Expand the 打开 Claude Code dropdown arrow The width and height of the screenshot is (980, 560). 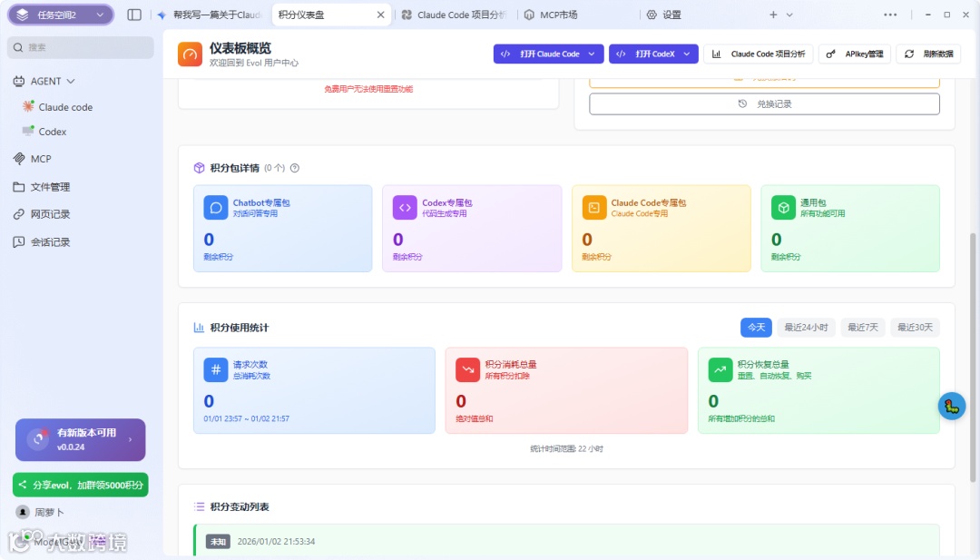592,54
